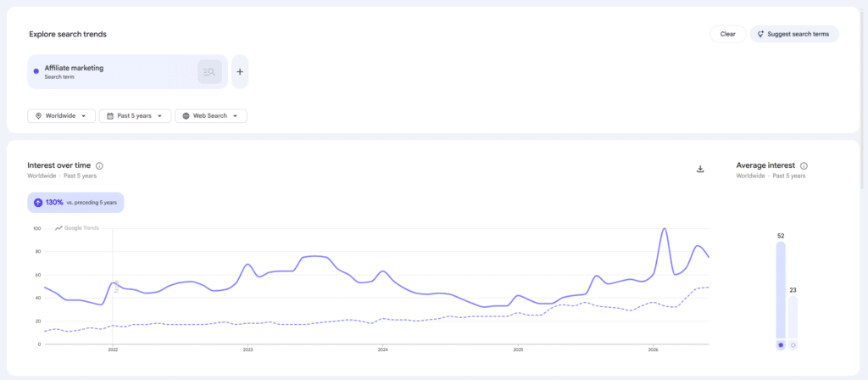This screenshot has height=380, width=868.
Task: Click the up-arrow icon in the 130% badge
Action: (x=38, y=203)
